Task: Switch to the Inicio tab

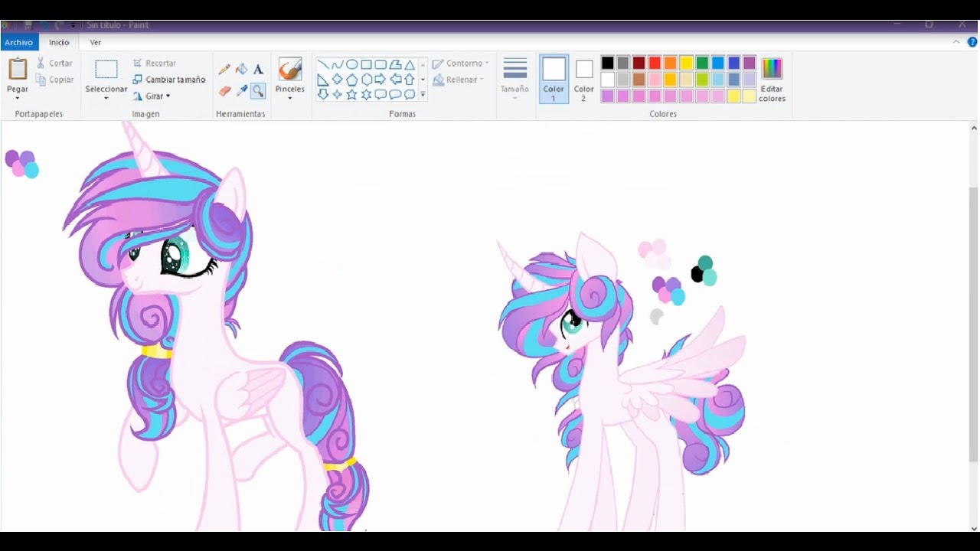Action: click(59, 43)
